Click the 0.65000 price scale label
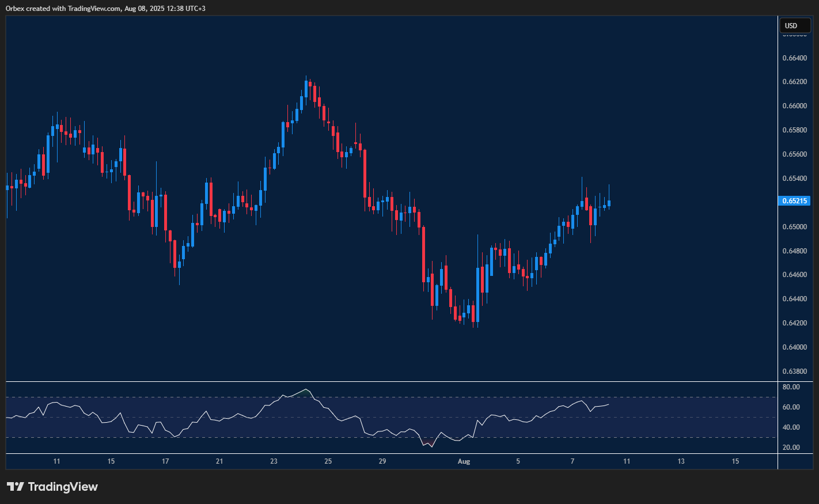819x504 pixels. click(795, 226)
